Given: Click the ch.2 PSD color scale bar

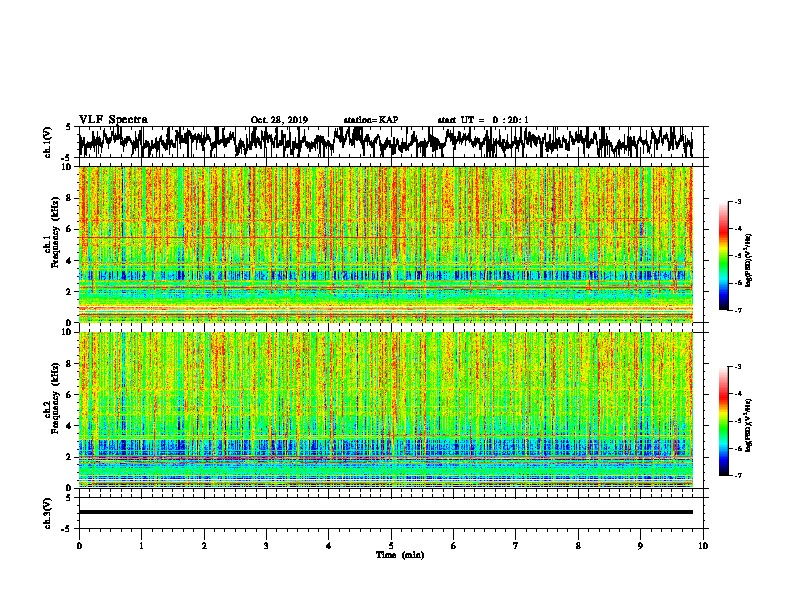Looking at the screenshot, I should [x=723, y=421].
